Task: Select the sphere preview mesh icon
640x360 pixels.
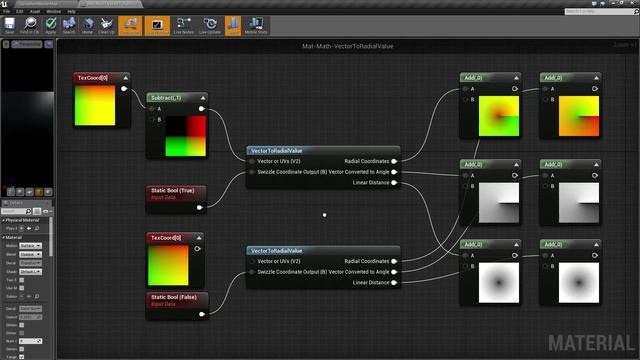Action: click(x=20, y=191)
